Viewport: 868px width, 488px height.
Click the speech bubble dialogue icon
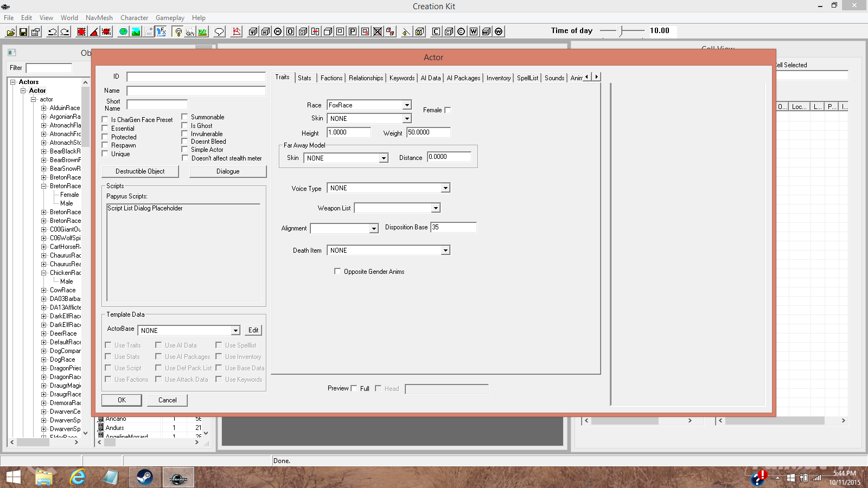pos(220,31)
